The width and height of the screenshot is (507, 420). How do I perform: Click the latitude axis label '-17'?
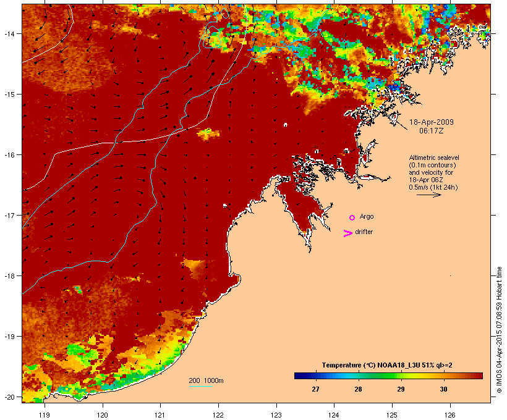pos(9,215)
